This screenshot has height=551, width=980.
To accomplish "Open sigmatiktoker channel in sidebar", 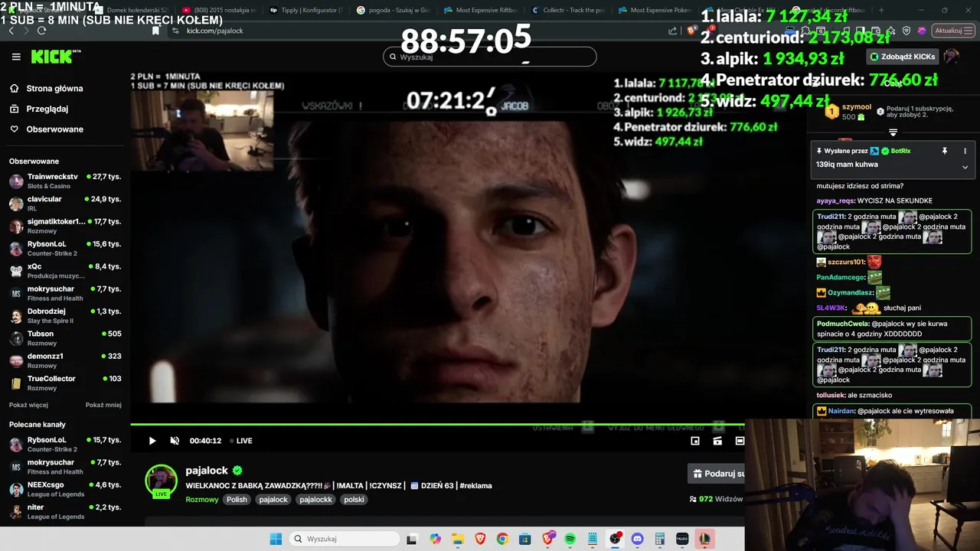I will click(65, 226).
